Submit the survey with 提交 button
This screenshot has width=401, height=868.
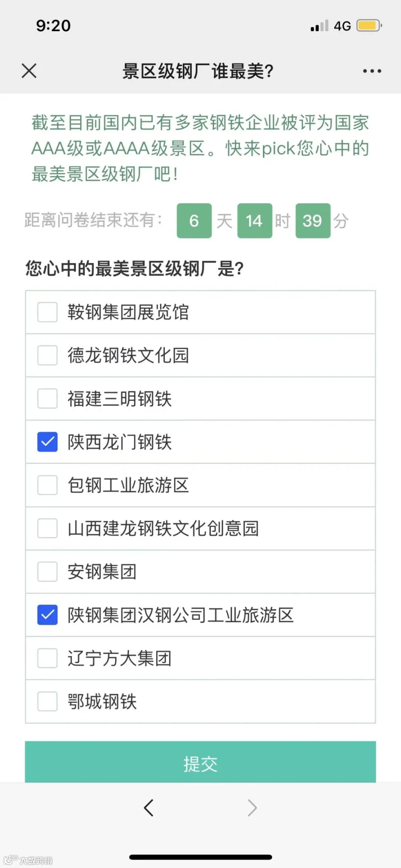[200, 762]
